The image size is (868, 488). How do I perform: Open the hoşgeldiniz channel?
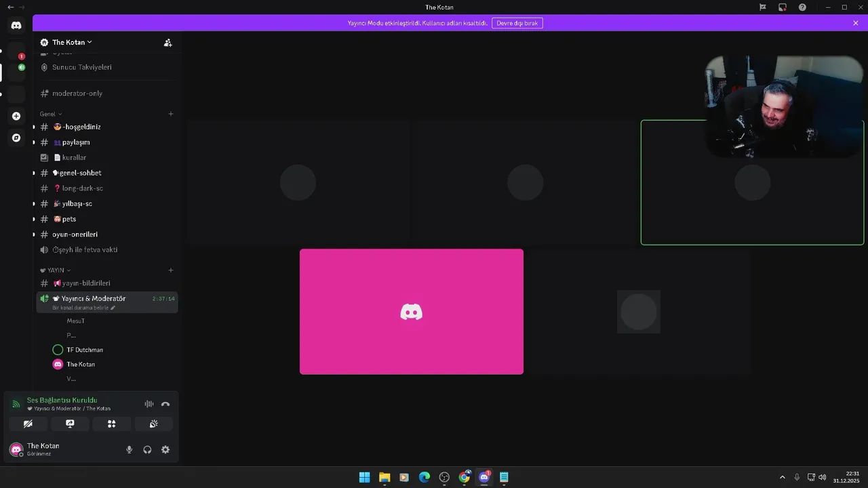click(107, 127)
